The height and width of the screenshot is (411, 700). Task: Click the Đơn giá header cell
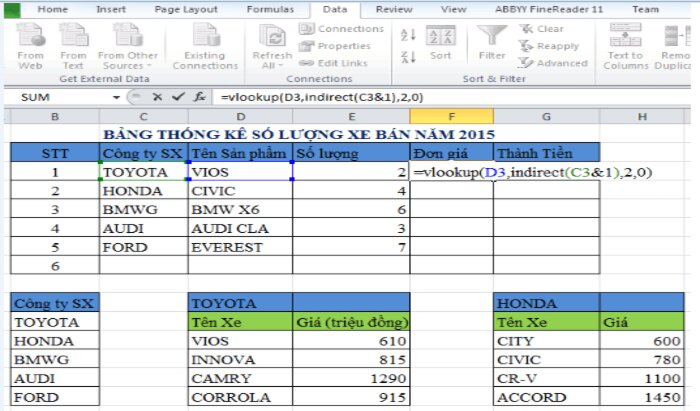pos(451,153)
